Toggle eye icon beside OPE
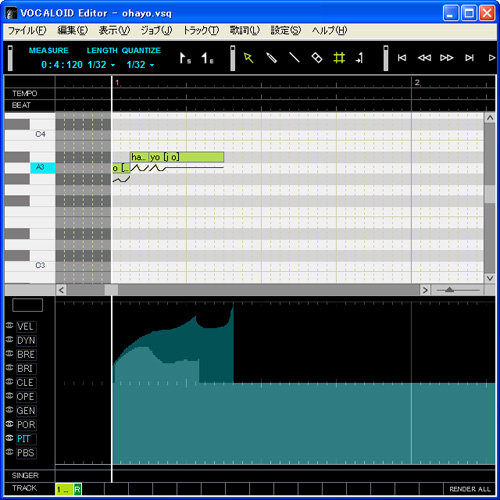The height and width of the screenshot is (500, 500). tap(10, 395)
